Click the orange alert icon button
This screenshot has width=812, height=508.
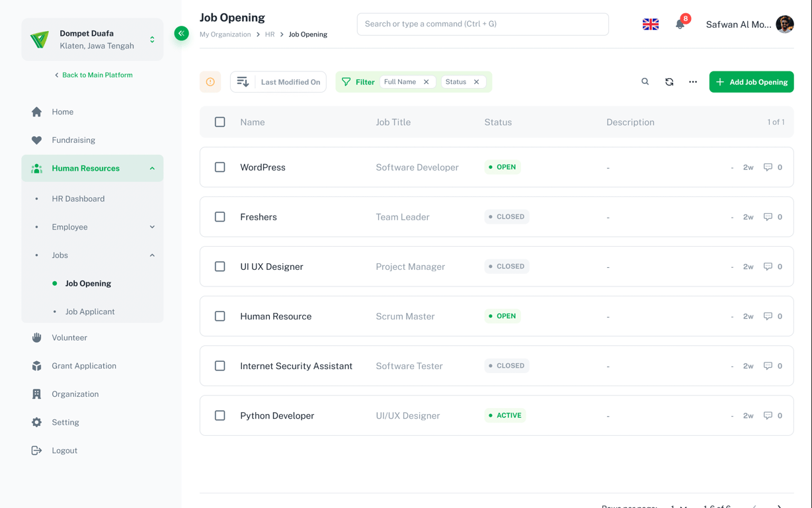[x=210, y=82]
